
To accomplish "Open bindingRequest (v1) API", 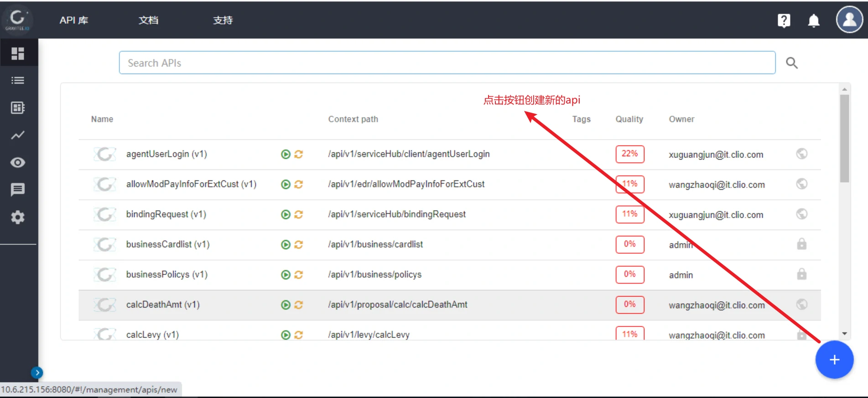I will (x=166, y=215).
